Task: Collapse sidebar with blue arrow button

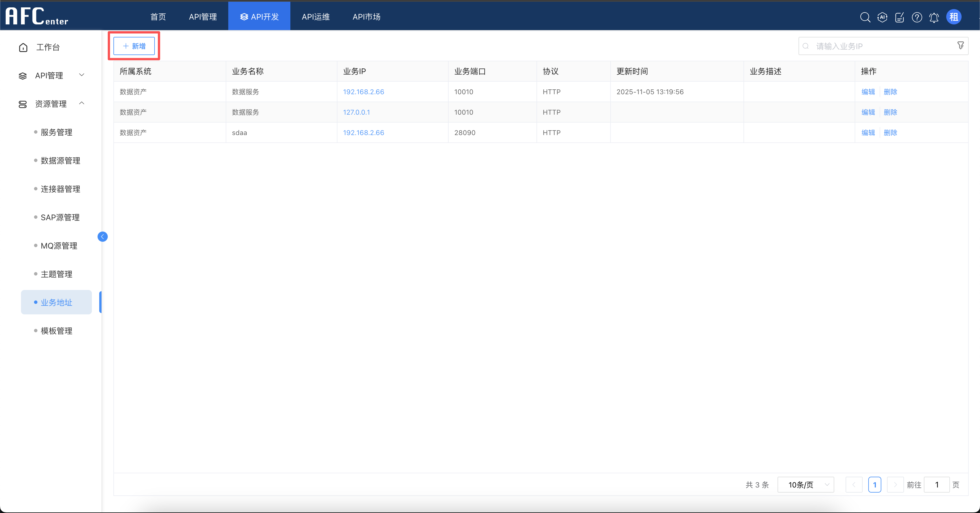Action: 102,237
